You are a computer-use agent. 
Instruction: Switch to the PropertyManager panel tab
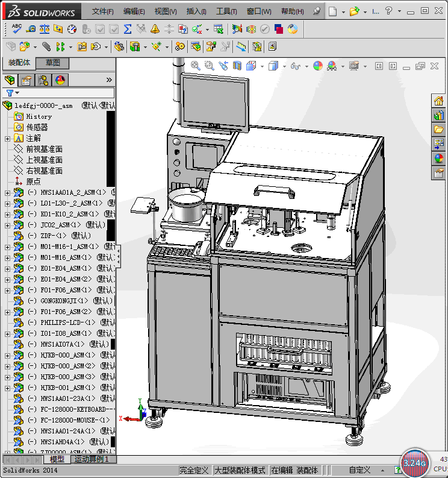[26, 80]
